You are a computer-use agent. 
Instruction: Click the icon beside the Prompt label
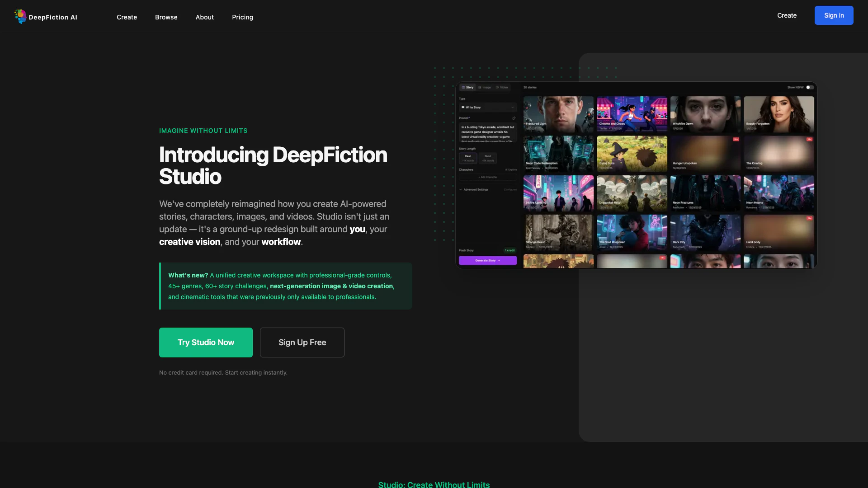point(514,118)
